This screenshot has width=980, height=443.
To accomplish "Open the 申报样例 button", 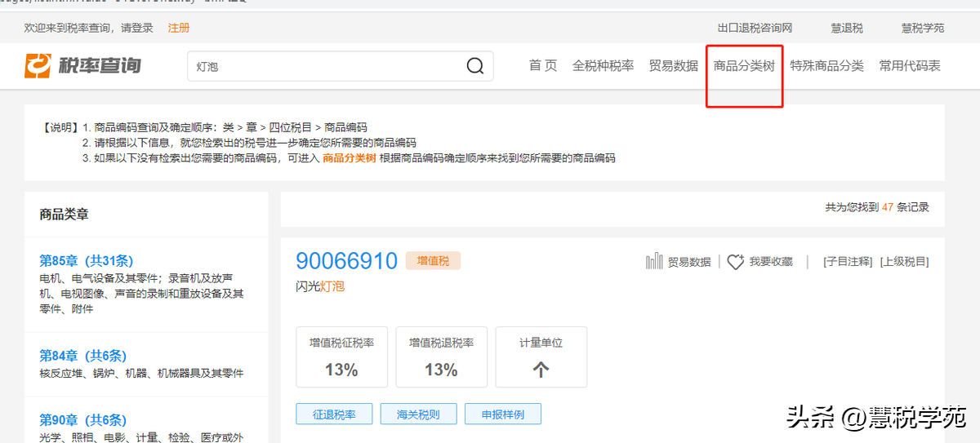I will [x=502, y=414].
